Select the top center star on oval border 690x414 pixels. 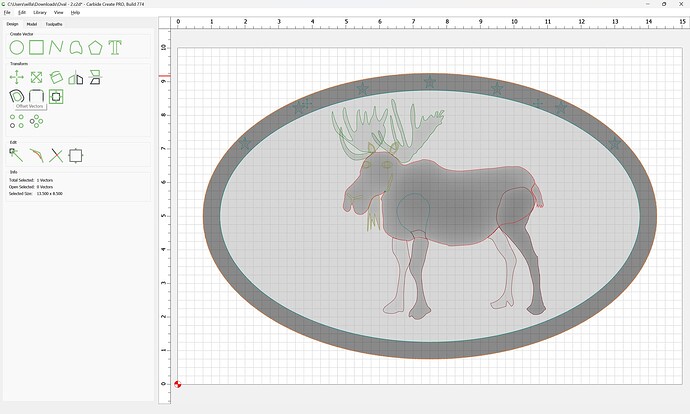coord(430,82)
